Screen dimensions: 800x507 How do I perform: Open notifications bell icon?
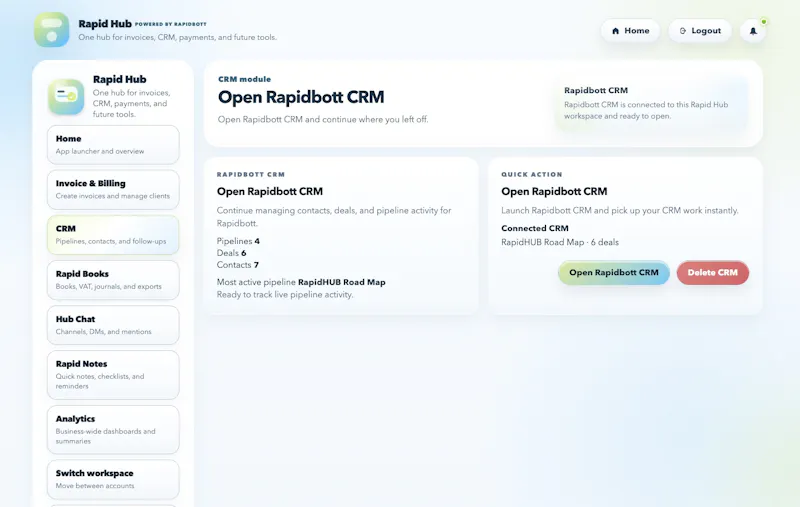coord(753,31)
